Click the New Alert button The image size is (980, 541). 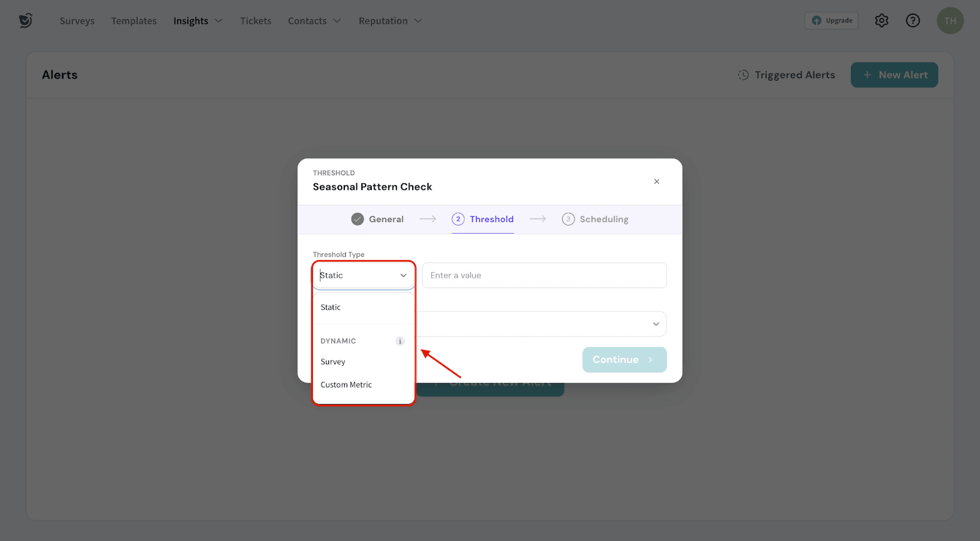tap(894, 75)
